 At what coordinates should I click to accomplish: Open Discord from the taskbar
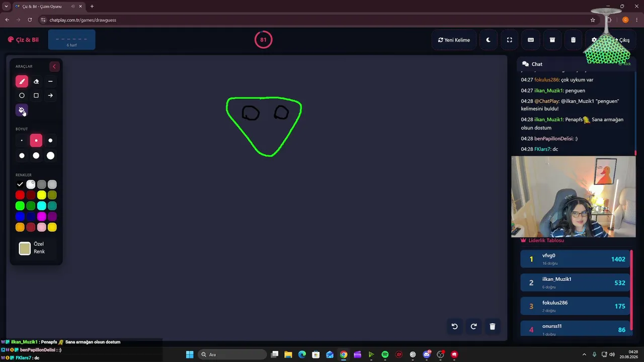(427, 354)
